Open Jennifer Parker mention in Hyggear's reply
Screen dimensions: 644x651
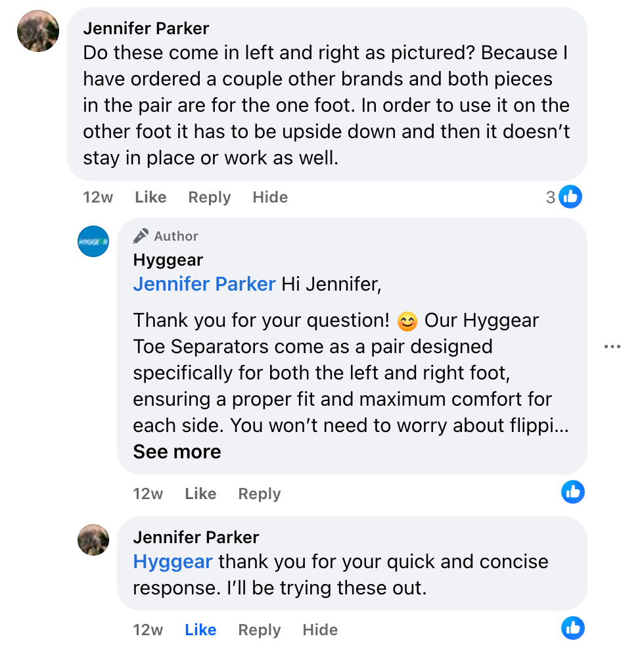click(204, 284)
